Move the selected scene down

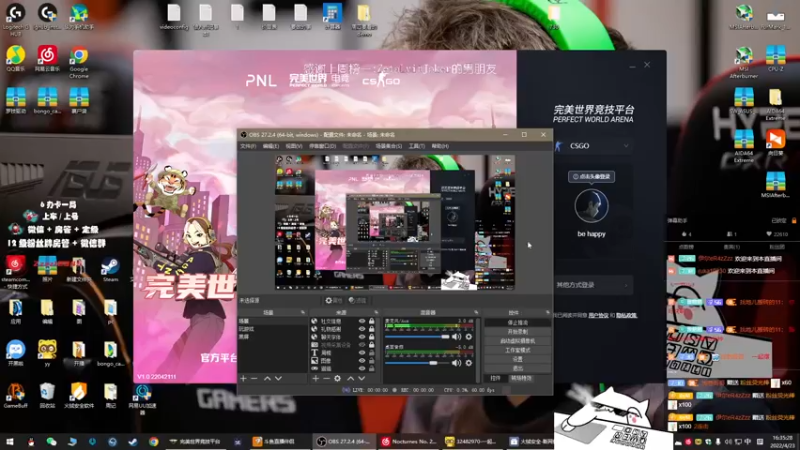tap(278, 379)
